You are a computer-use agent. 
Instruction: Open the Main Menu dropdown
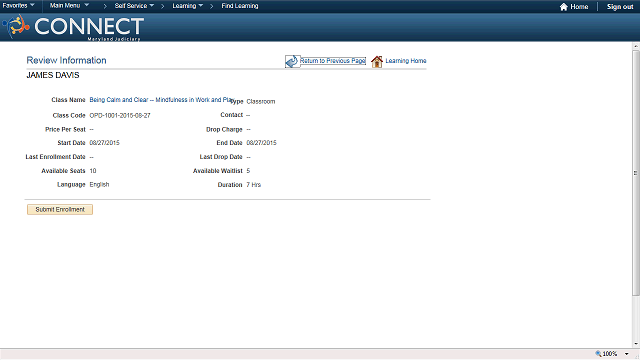[x=69, y=6]
